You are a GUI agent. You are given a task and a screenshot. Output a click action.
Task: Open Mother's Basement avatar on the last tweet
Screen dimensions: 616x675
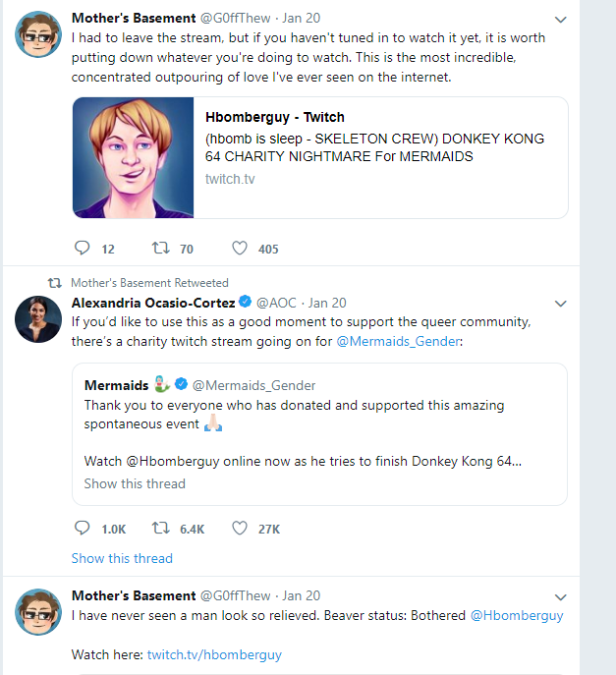[x=38, y=612]
